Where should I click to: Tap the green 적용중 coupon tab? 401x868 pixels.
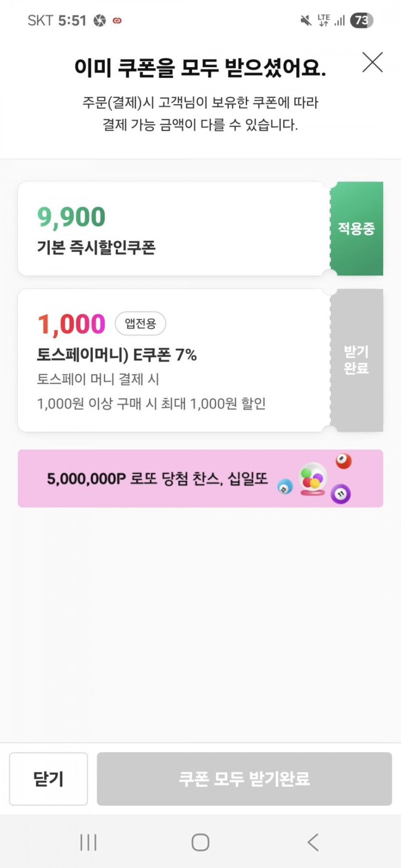(x=356, y=228)
